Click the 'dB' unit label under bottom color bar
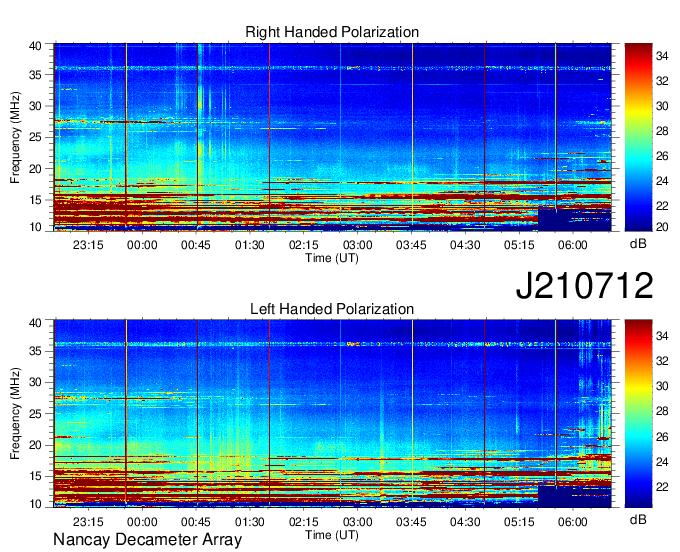 (638, 519)
